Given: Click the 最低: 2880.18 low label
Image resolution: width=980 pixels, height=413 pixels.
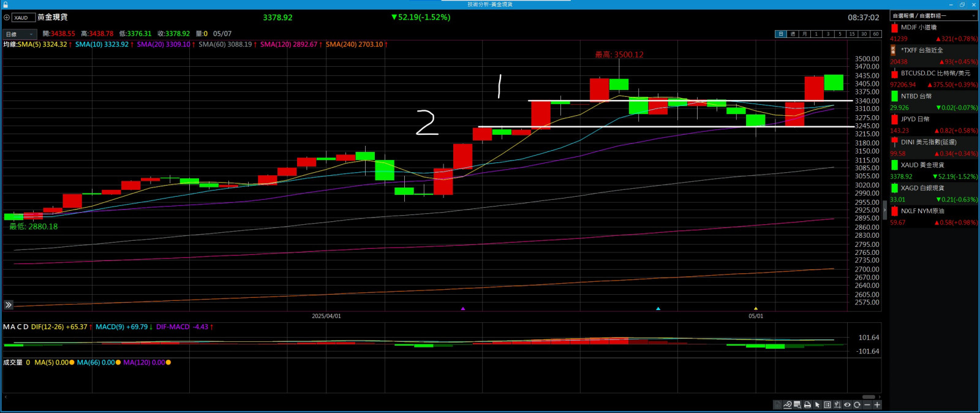Looking at the screenshot, I should click(x=34, y=227).
